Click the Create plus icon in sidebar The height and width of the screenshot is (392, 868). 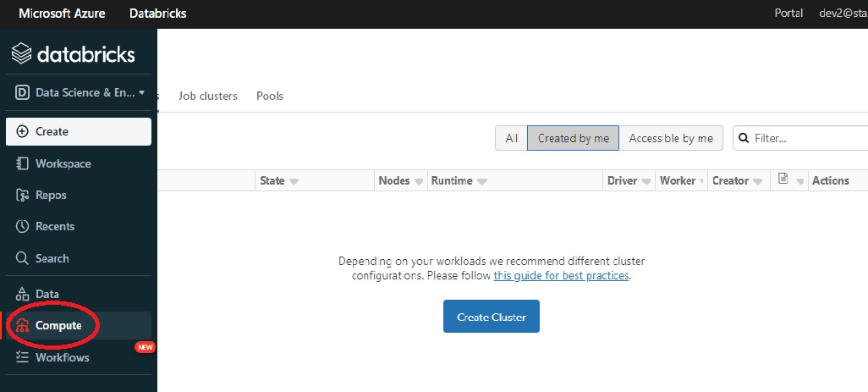(x=23, y=131)
